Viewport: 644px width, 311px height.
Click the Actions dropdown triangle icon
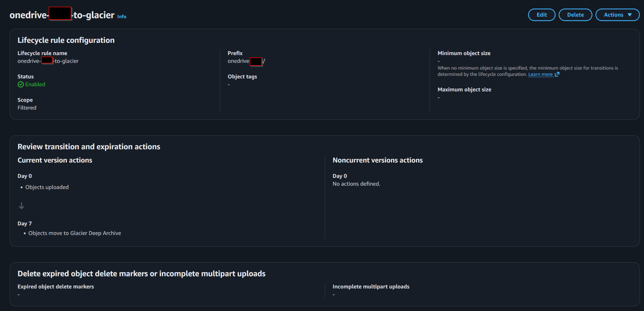[630, 15]
